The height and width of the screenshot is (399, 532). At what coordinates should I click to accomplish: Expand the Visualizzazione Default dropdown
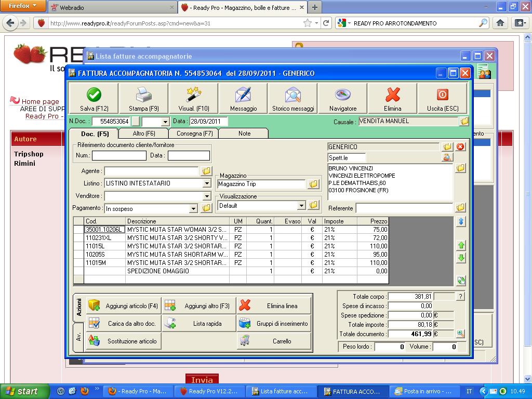click(x=301, y=206)
